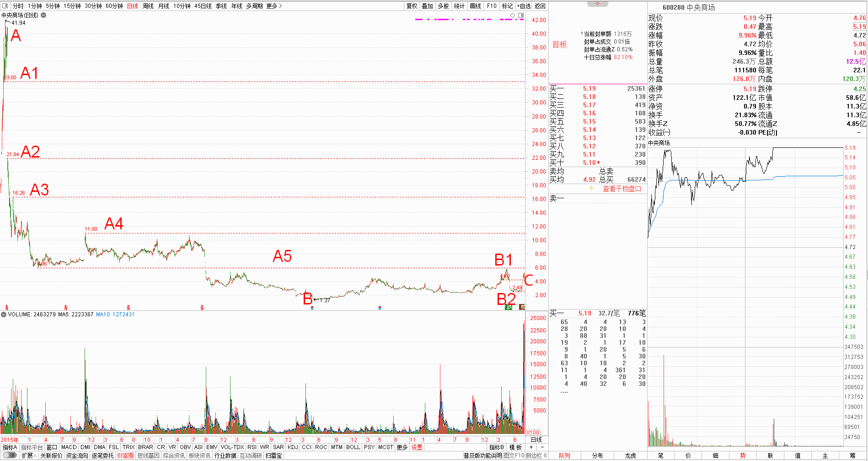The image size is (868, 461).
Task: Open the 关联报价 tab
Action: pyautogui.click(x=51, y=456)
